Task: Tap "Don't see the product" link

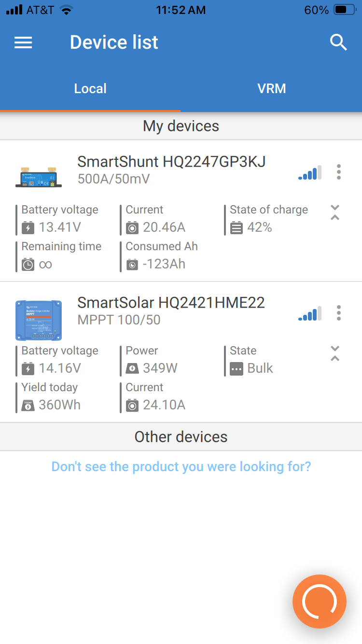Action: (181, 467)
